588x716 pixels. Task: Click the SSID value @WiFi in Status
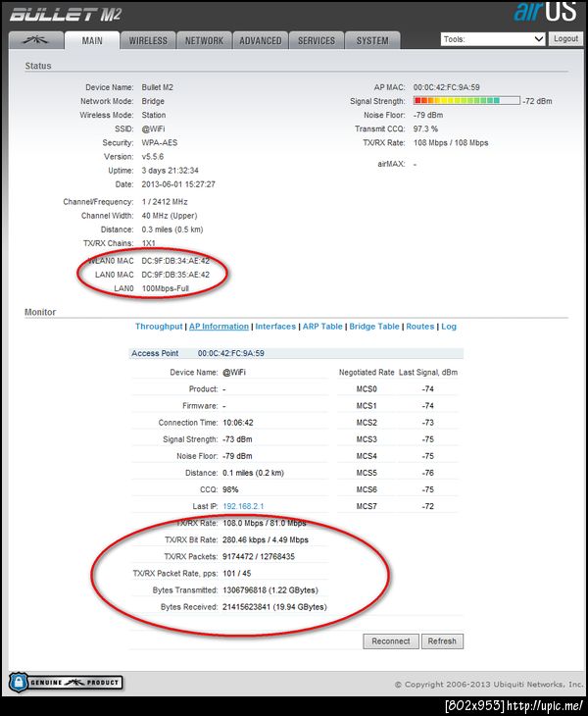153,128
